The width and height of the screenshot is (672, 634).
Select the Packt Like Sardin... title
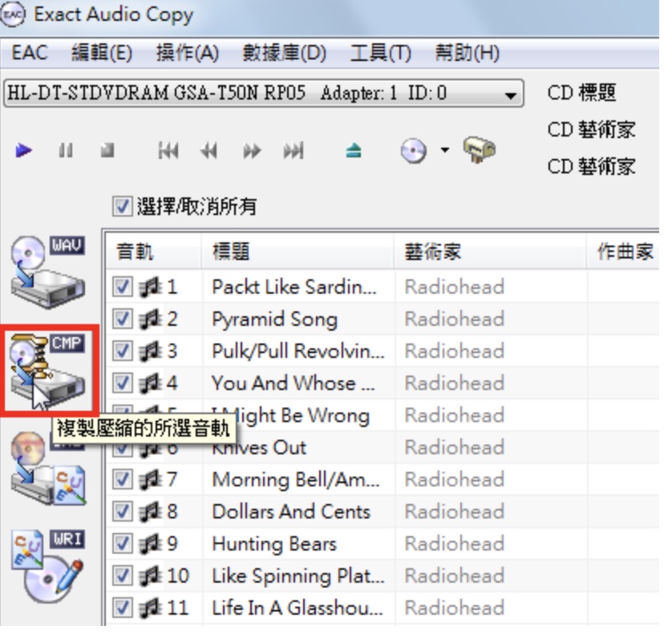click(294, 287)
